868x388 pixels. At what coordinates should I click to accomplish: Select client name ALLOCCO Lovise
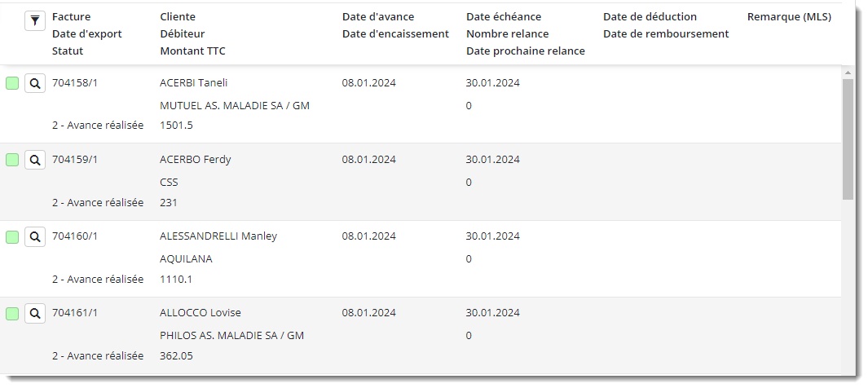point(200,313)
